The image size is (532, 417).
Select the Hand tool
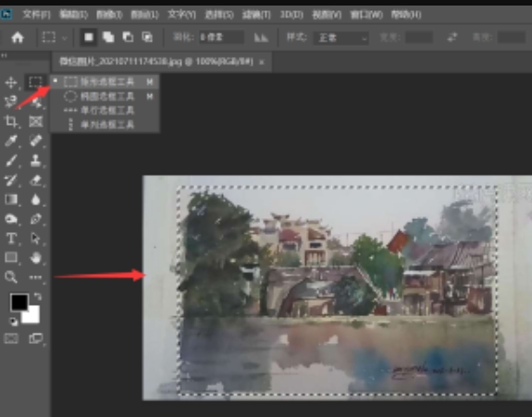pyautogui.click(x=36, y=258)
